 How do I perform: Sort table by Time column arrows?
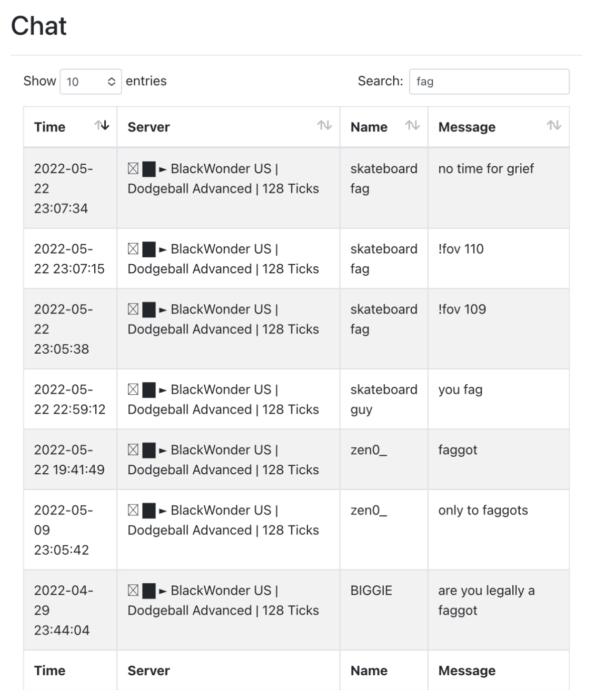click(x=102, y=125)
